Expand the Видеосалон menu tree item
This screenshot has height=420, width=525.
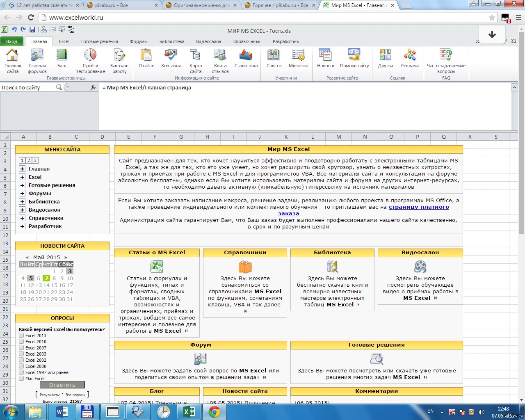(22, 210)
